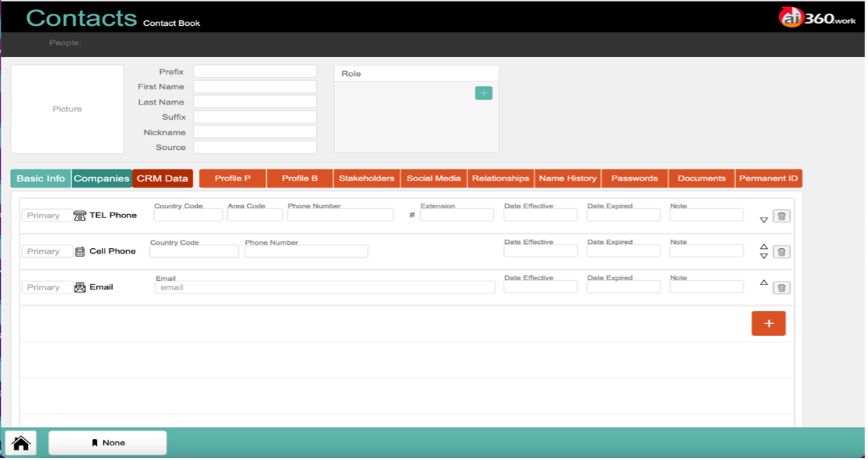Add a new contact row with orange plus

(x=768, y=323)
